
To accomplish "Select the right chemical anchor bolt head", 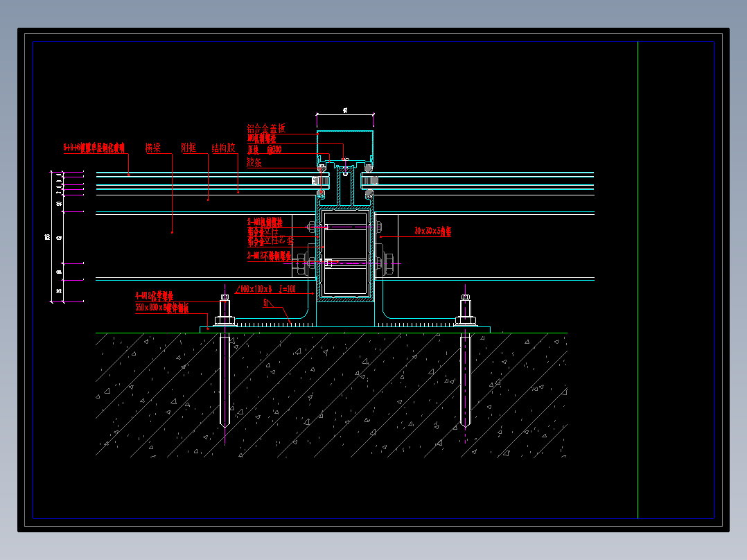I will pyautogui.click(x=466, y=297).
